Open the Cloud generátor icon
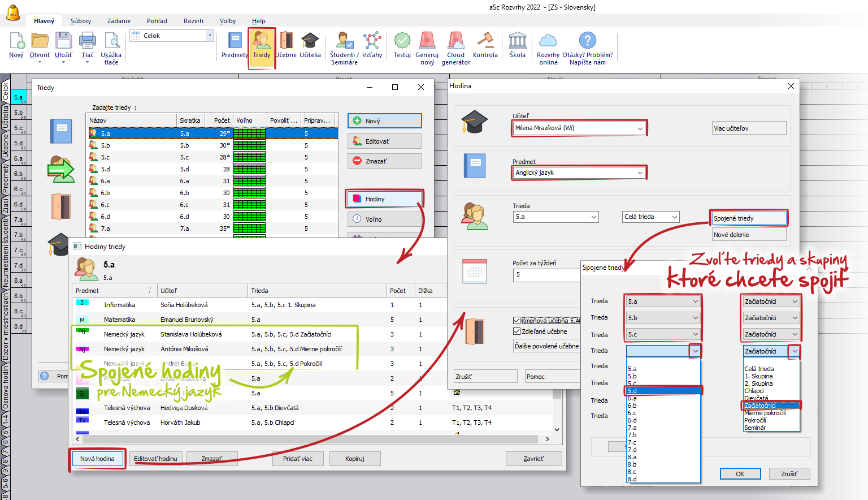Viewport: 868px width, 500px height. click(x=455, y=41)
